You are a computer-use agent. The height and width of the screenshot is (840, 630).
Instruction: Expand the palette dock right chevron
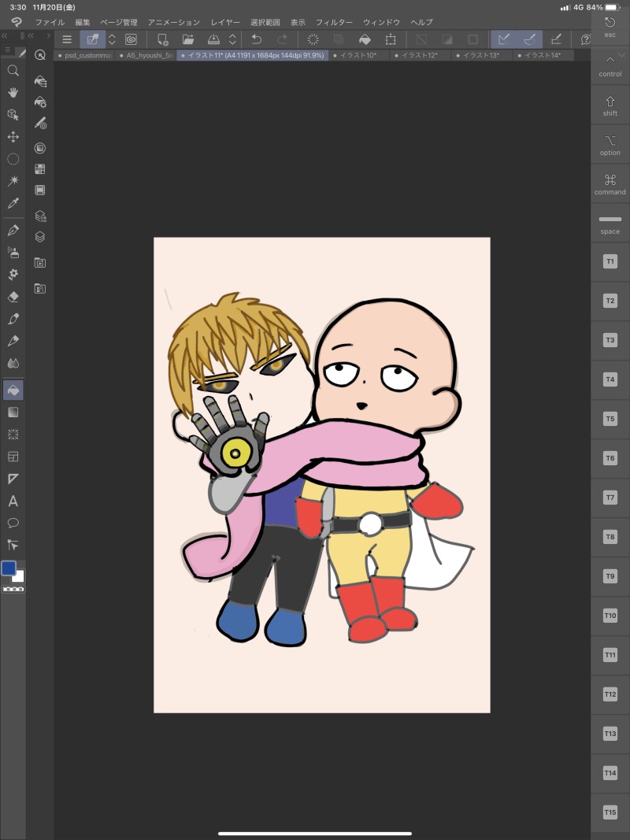(x=48, y=36)
